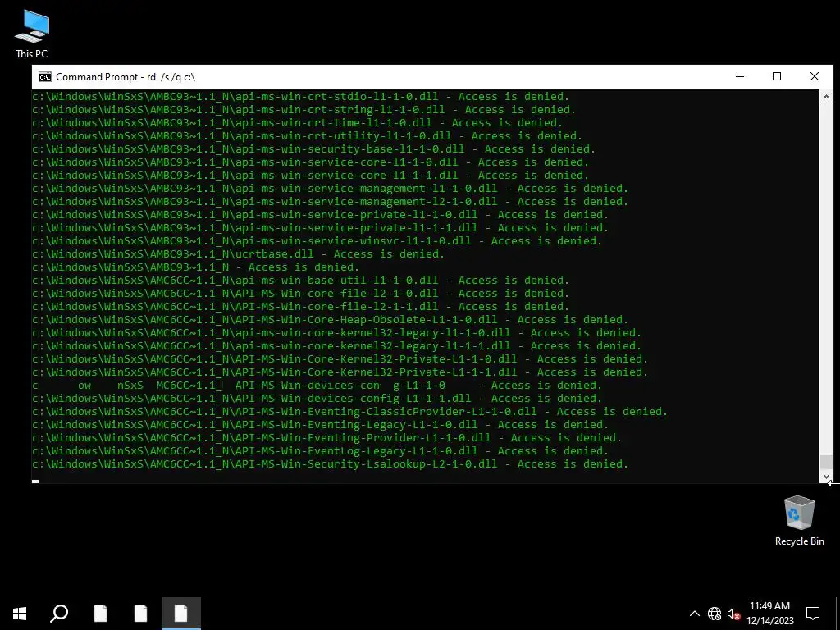Click the api-ms-win-crt-string-l1-1-0.dll line

point(304,110)
